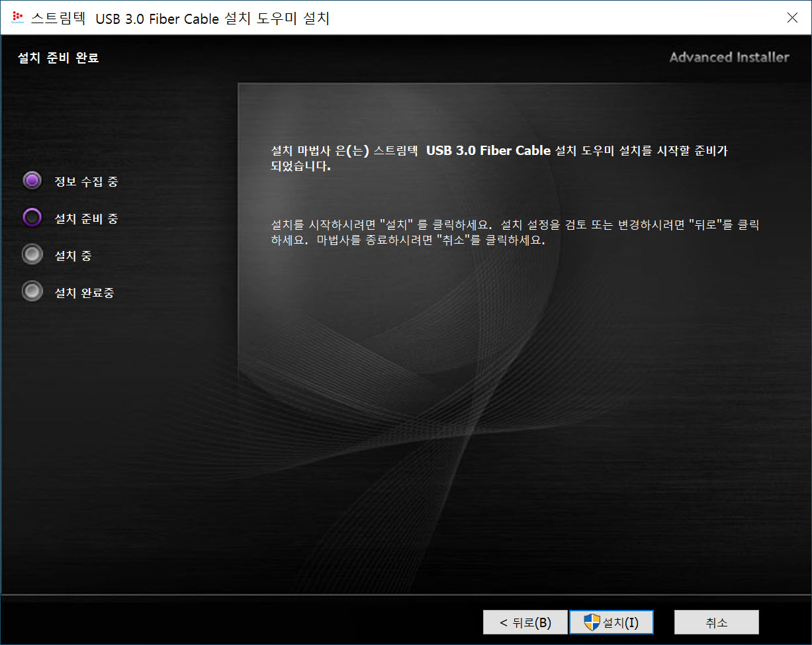The width and height of the screenshot is (812, 645).
Task: Click the 설치 준비 중 step bullet
Action: coord(32,218)
